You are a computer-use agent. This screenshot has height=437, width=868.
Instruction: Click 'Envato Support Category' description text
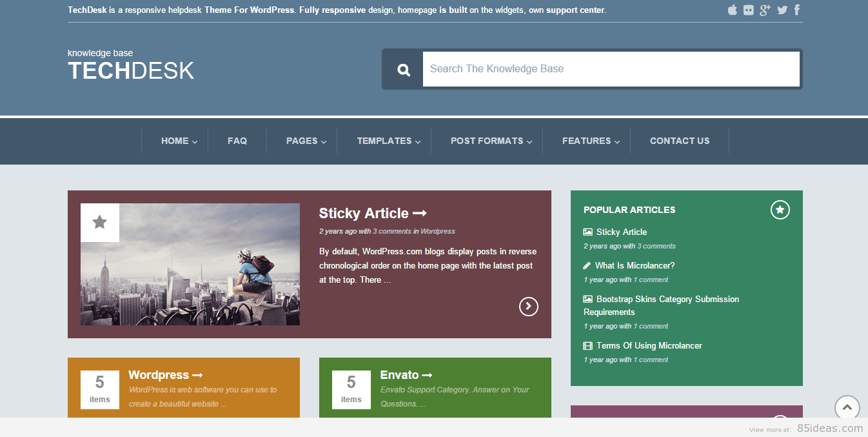[455, 396]
